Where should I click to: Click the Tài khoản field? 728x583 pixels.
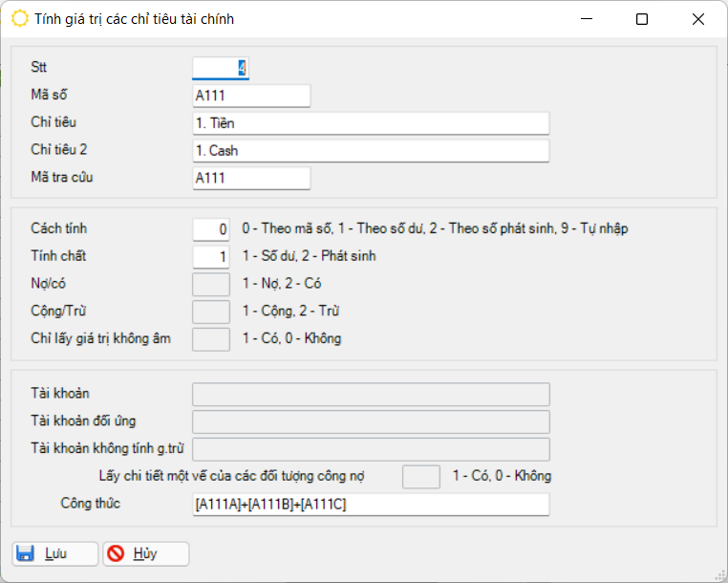coord(371,395)
